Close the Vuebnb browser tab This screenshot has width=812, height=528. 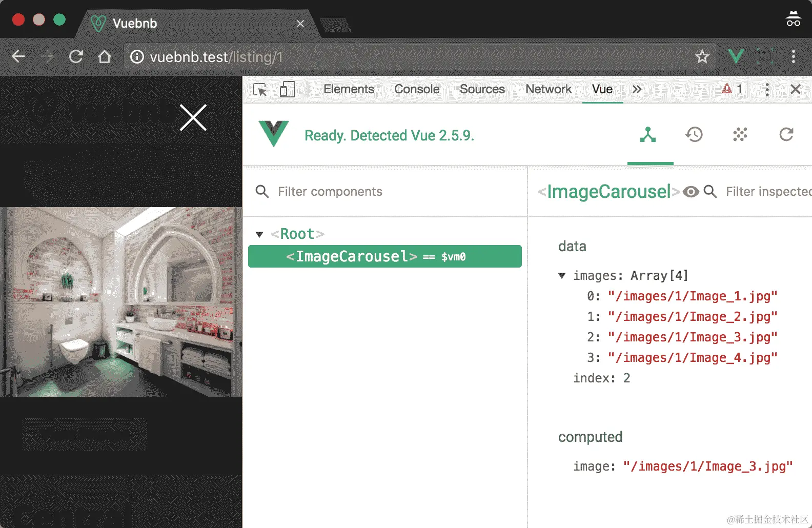click(300, 24)
